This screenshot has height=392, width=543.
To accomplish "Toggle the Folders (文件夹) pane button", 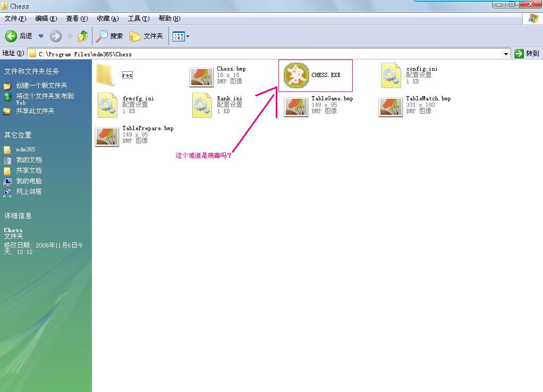I will (146, 36).
